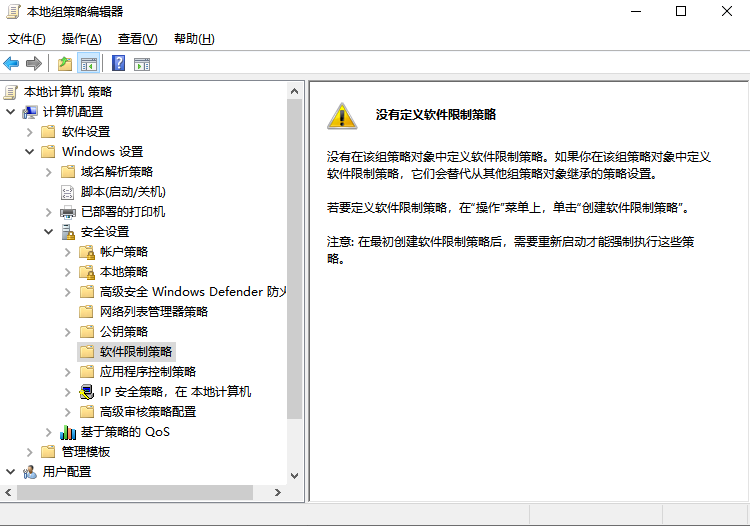The width and height of the screenshot is (750, 526).
Task: Click the Forward arrow toolbar icon
Action: coord(33,64)
